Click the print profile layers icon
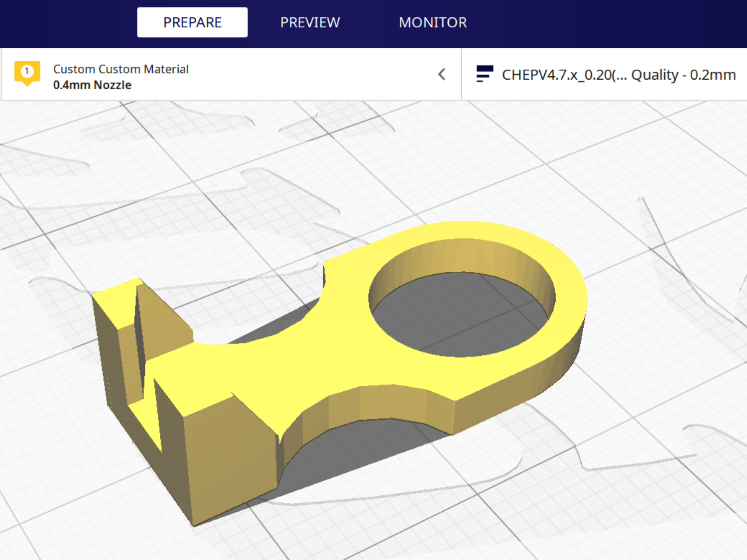This screenshot has width=747, height=560. 485,74
